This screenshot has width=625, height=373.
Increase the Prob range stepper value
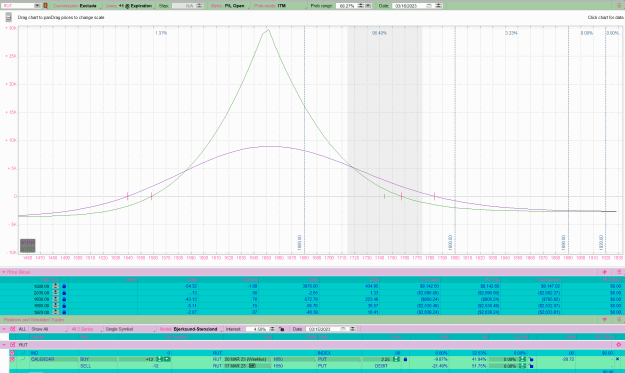click(x=360, y=5)
